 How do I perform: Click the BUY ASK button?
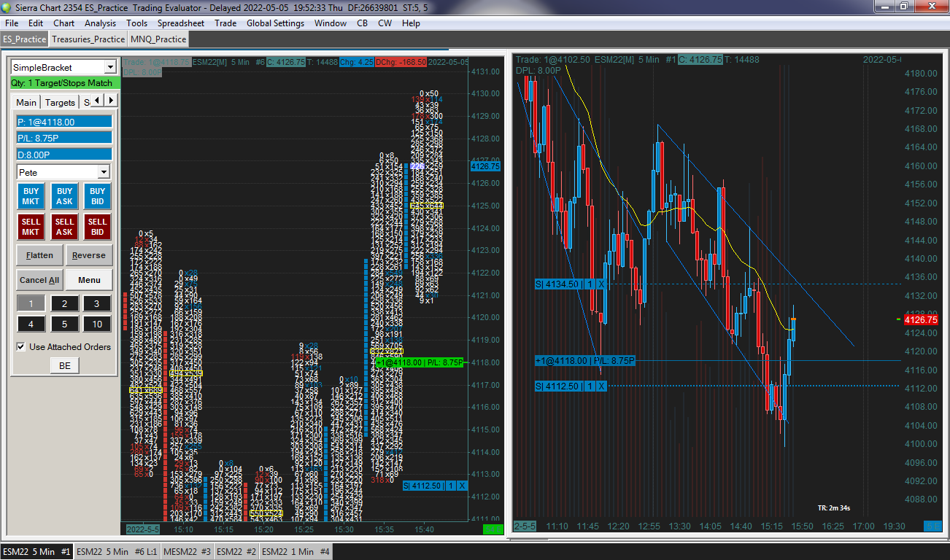[64, 196]
